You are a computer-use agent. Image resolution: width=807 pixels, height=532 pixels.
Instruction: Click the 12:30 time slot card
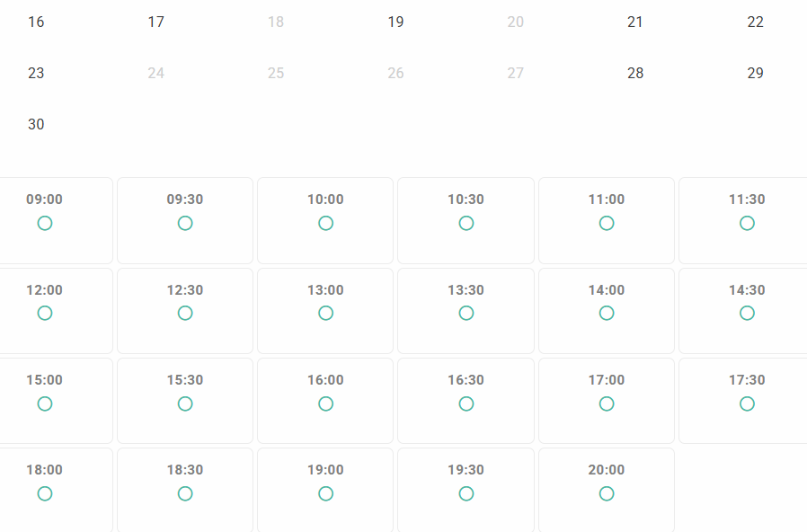click(185, 310)
